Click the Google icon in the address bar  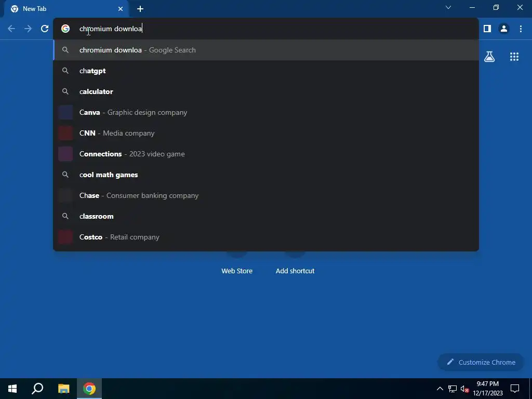point(65,29)
